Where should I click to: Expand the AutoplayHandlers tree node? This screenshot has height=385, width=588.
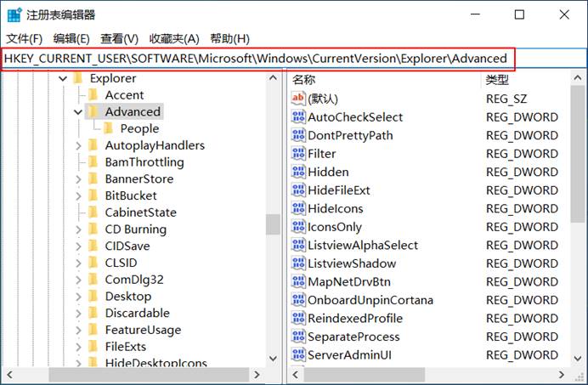pyautogui.click(x=78, y=145)
